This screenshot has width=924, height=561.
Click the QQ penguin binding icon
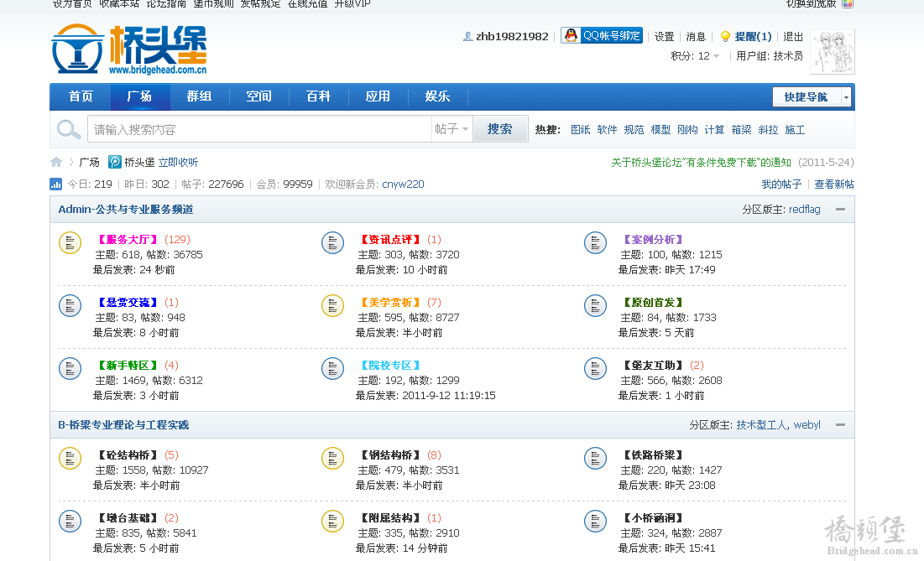(571, 36)
